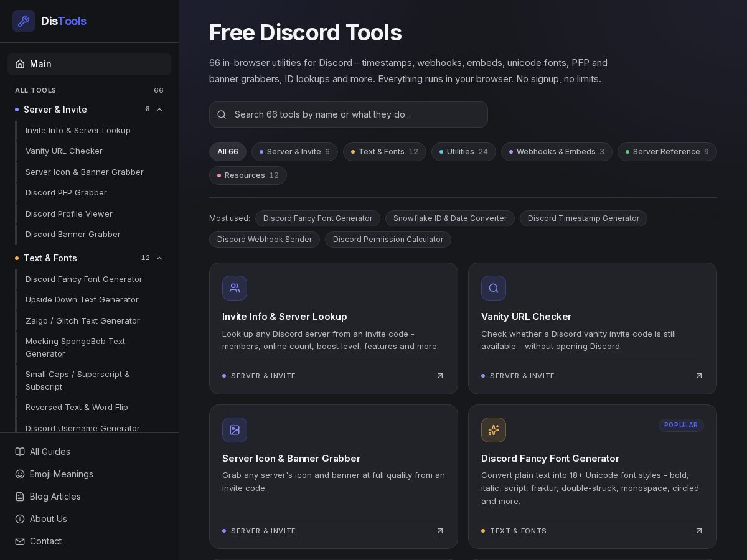Image resolution: width=747 pixels, height=560 pixels.
Task: Open the Blog Articles link
Action: [x=89, y=497]
